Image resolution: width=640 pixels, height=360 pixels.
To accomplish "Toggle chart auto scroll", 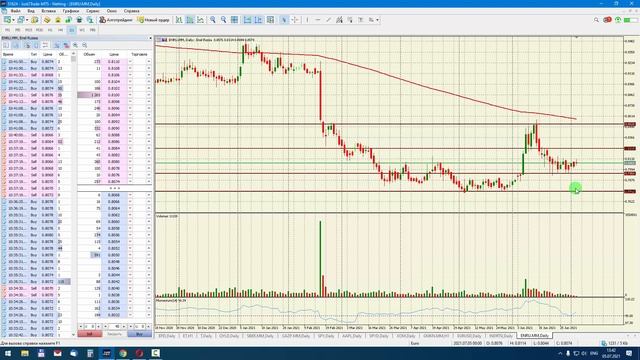I will pos(247,20).
